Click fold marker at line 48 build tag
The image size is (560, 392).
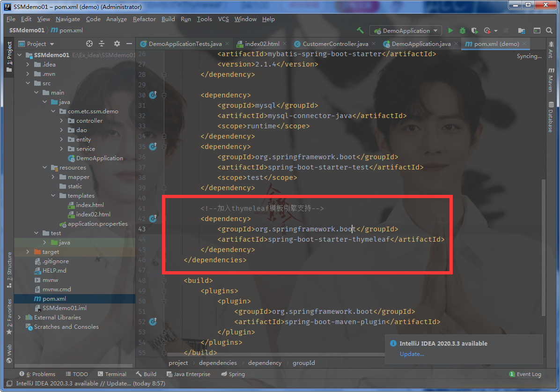click(164, 281)
